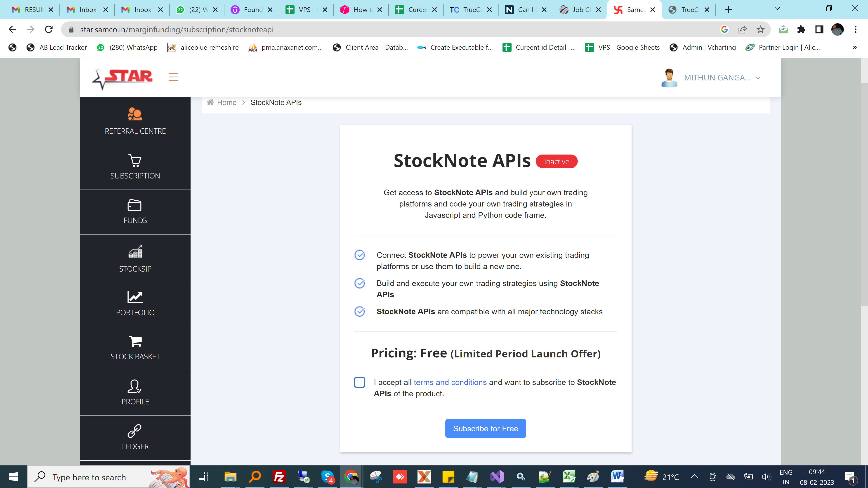Open the Ledger link icon
The image size is (868, 488).
pyautogui.click(x=134, y=431)
